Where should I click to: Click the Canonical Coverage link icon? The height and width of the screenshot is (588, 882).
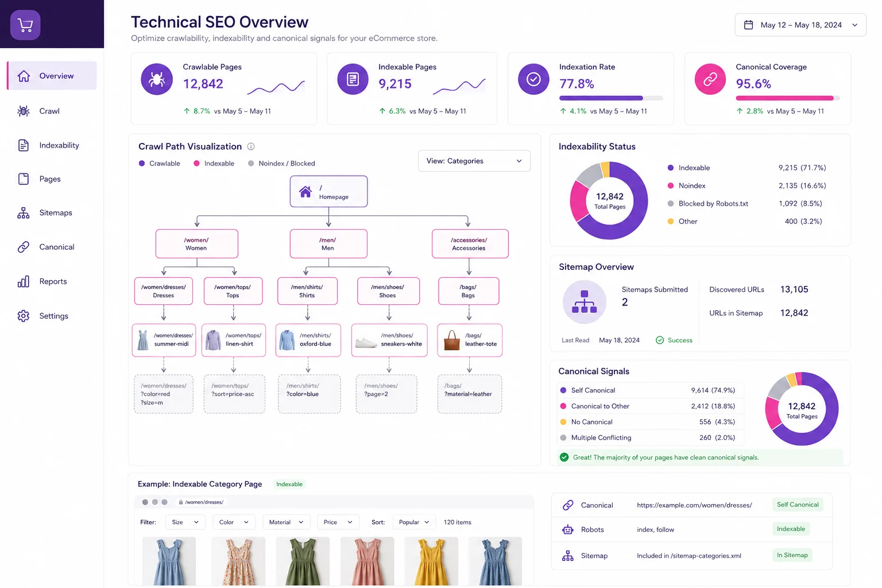click(x=710, y=79)
